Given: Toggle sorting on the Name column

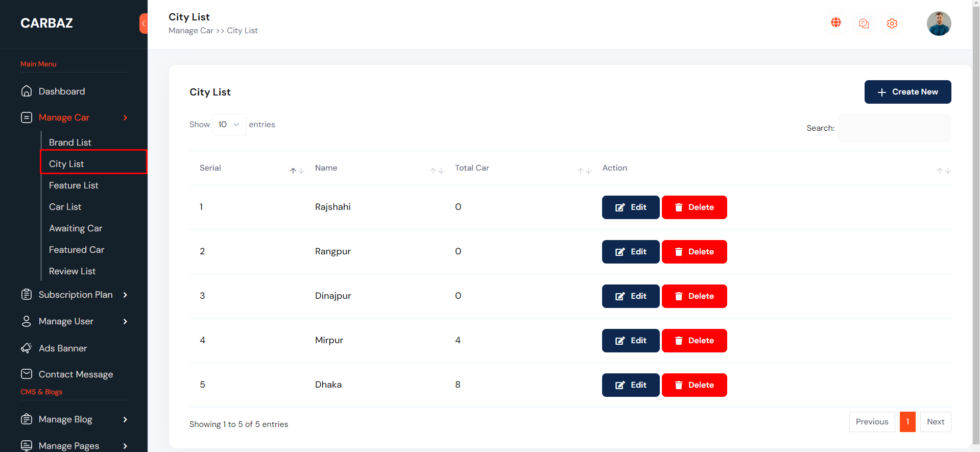Looking at the screenshot, I should 437,171.
